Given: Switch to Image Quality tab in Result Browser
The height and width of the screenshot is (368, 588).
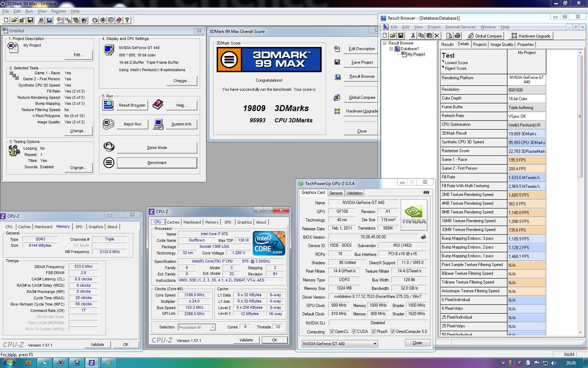Looking at the screenshot, I should pyautogui.click(x=502, y=45).
